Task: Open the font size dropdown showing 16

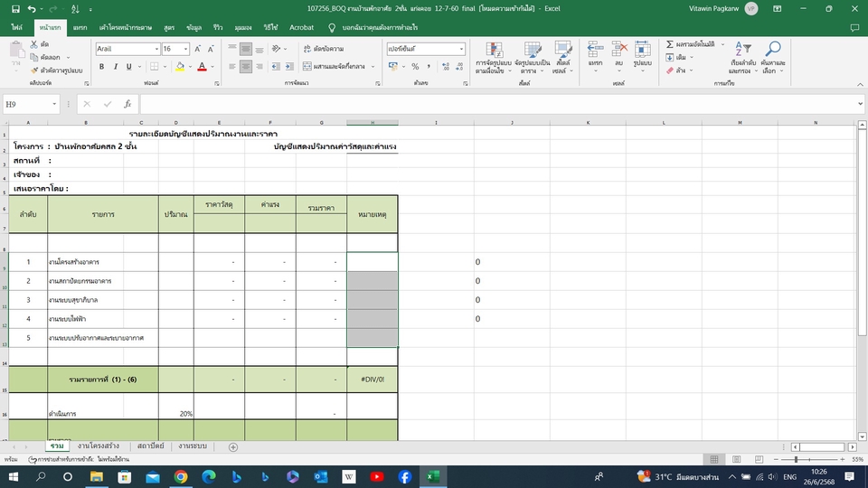Action: (x=185, y=49)
